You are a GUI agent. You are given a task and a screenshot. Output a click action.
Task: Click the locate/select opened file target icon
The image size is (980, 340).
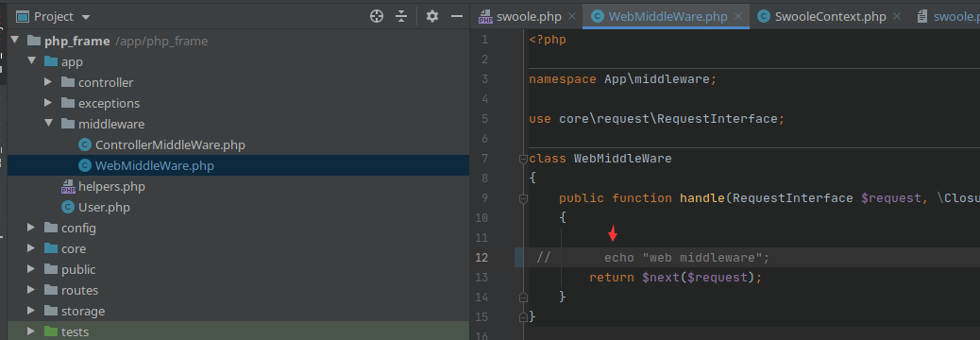click(377, 17)
